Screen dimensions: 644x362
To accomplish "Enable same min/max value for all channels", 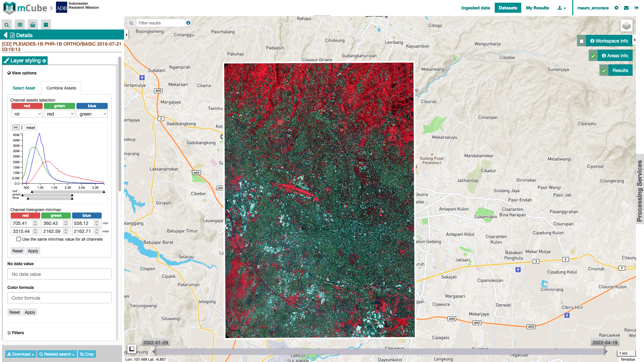I will pyautogui.click(x=19, y=239).
